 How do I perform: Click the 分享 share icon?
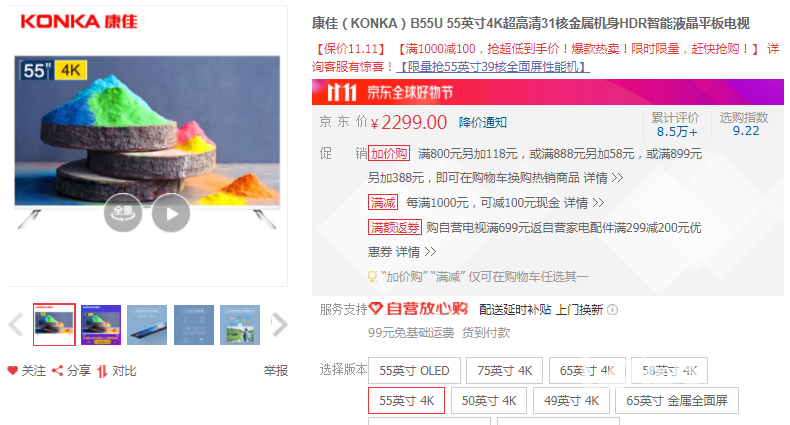pos(57,371)
